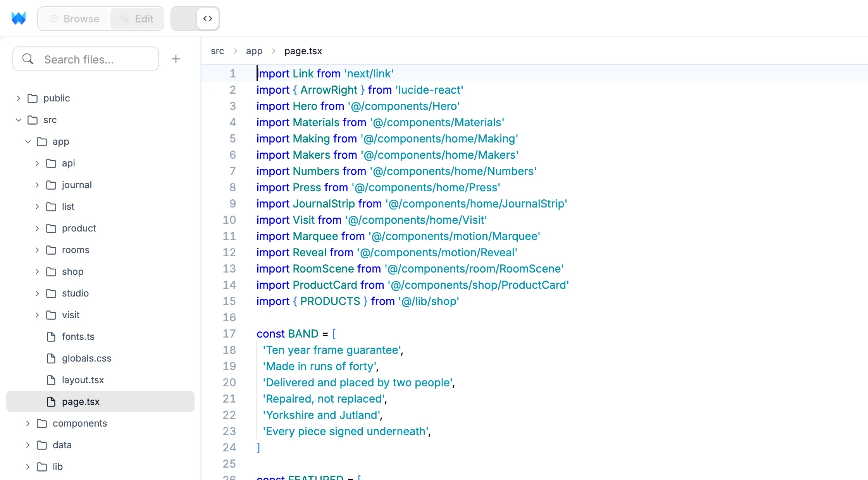Click the blue app logo icon
The width and height of the screenshot is (868, 480).
click(x=19, y=18)
